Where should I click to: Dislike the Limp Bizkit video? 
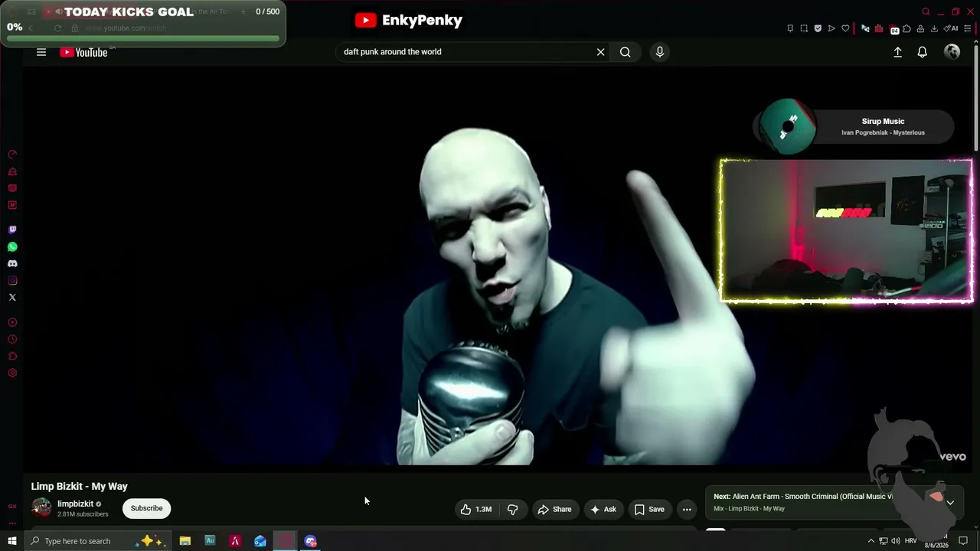click(x=513, y=509)
